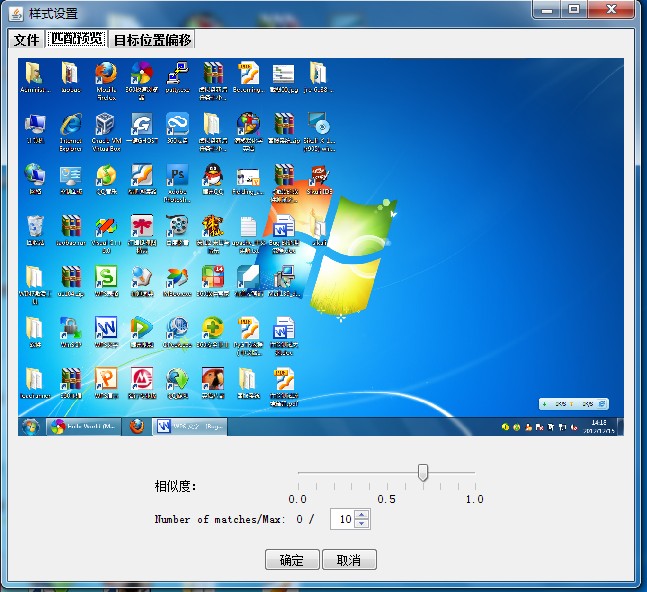The image size is (647, 592).
Task: Click the green WPS spreadsheet S icon
Action: [106, 277]
